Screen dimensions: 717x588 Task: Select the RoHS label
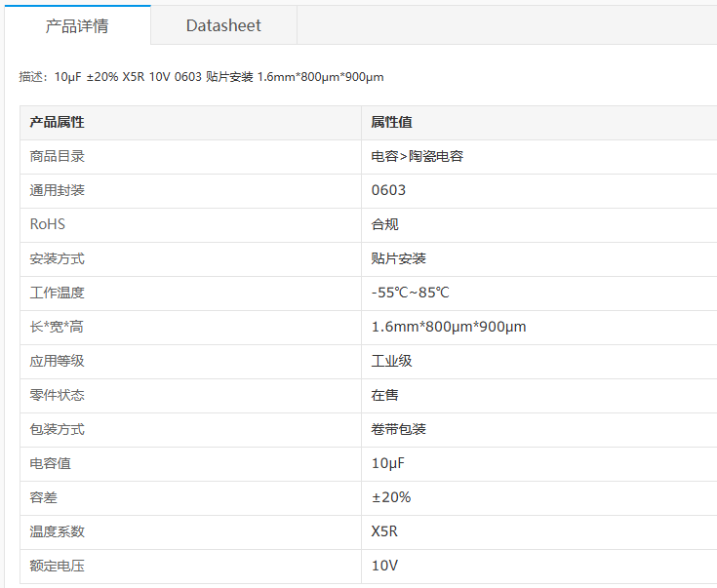coord(48,224)
